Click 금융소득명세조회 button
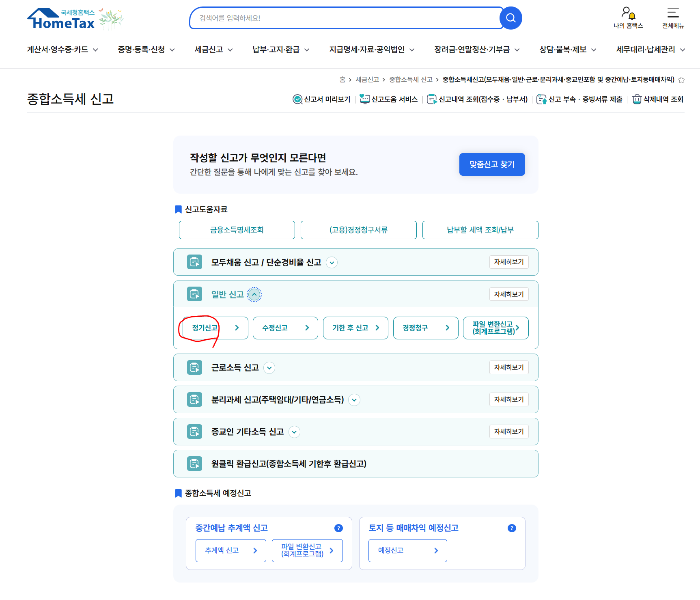 [237, 230]
